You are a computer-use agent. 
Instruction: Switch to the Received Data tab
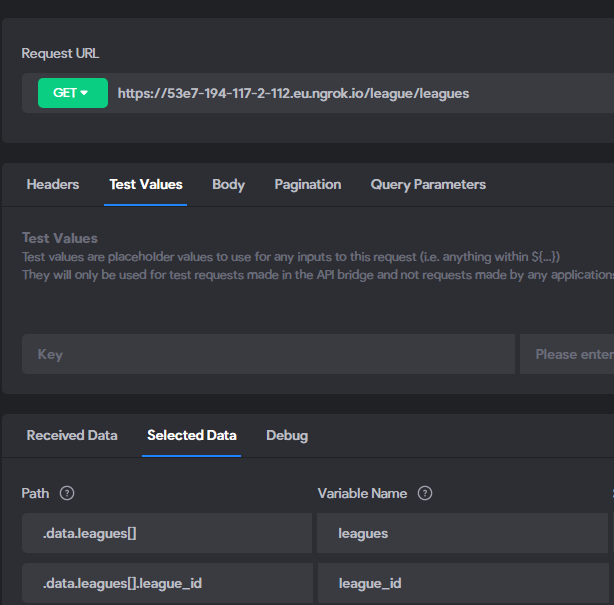pyautogui.click(x=72, y=435)
